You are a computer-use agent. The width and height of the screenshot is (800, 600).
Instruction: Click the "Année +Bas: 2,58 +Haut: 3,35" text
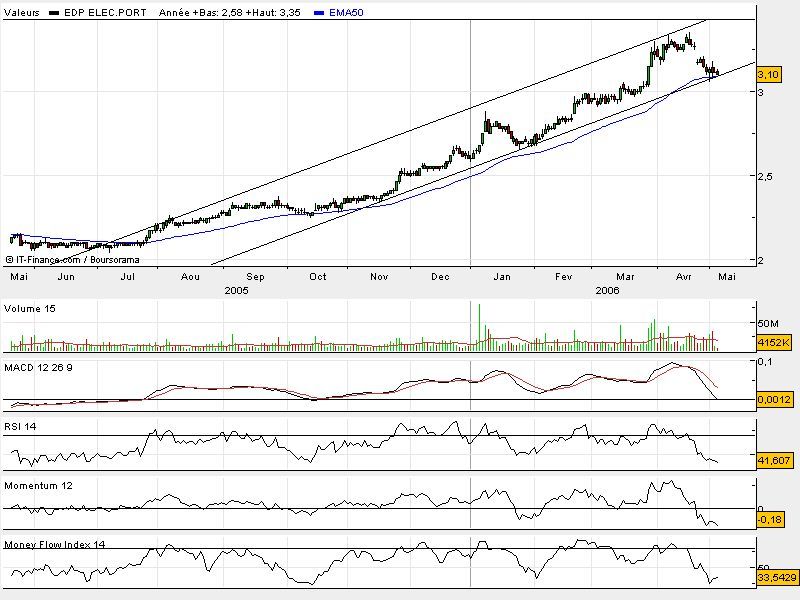click(230, 13)
